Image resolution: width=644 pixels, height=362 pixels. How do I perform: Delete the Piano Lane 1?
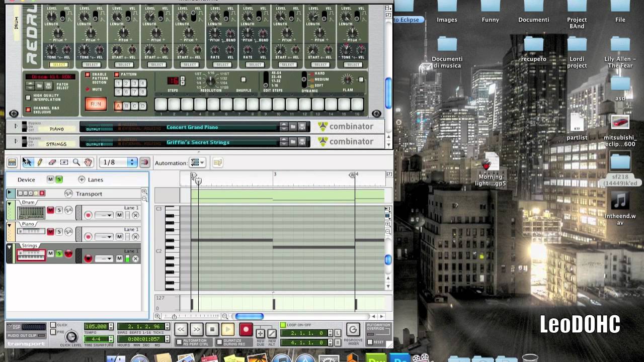tap(135, 237)
